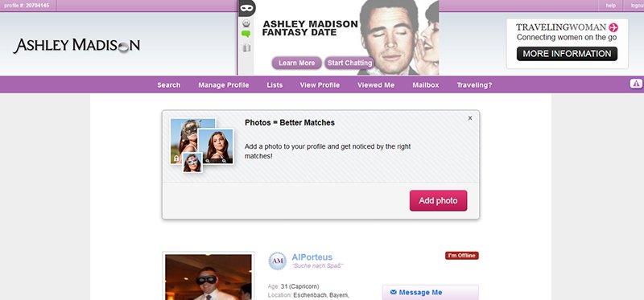Screen dimensions: 644x300
Task: Click the alert triangle icon on purple bar
Action: pos(636,84)
